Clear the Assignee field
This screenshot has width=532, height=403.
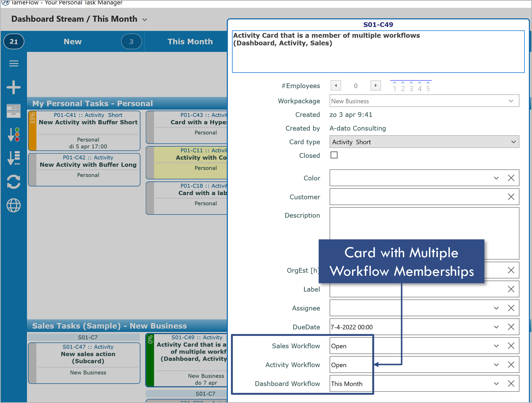pos(511,308)
